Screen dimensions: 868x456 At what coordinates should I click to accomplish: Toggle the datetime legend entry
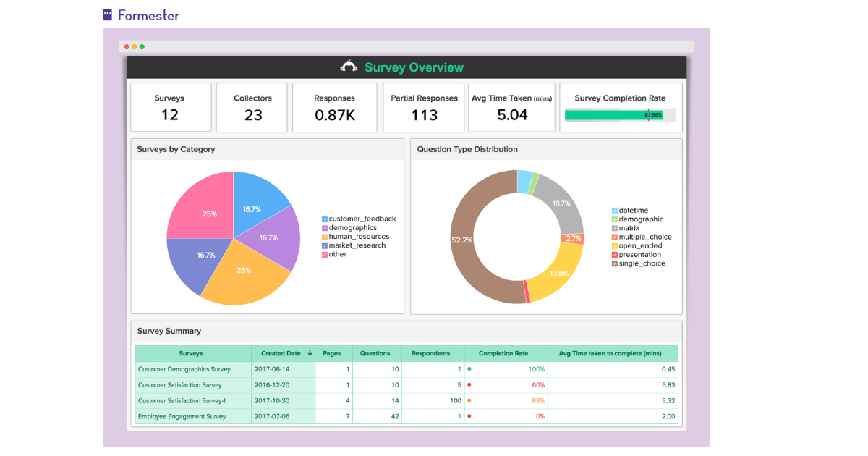click(x=614, y=210)
